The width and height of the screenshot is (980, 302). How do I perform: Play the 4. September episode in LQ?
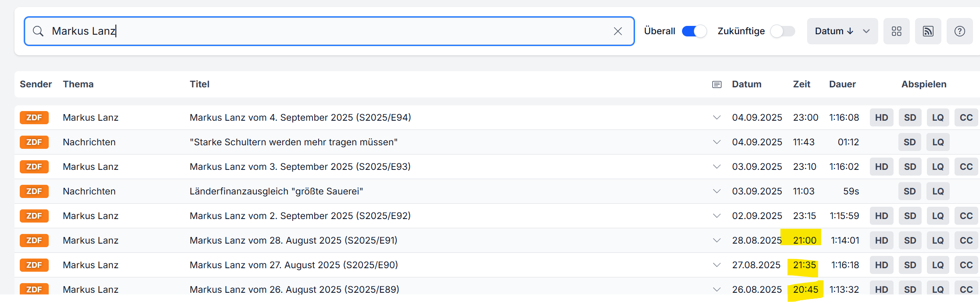(938, 118)
